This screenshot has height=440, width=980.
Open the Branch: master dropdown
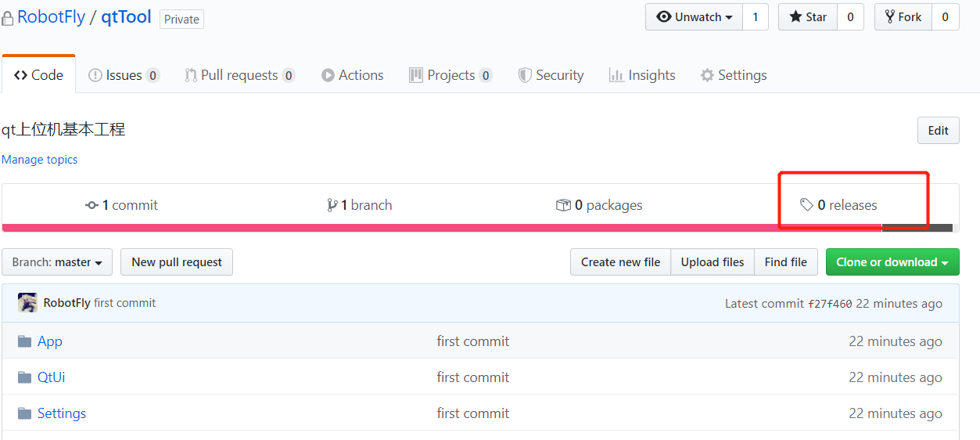coord(57,262)
